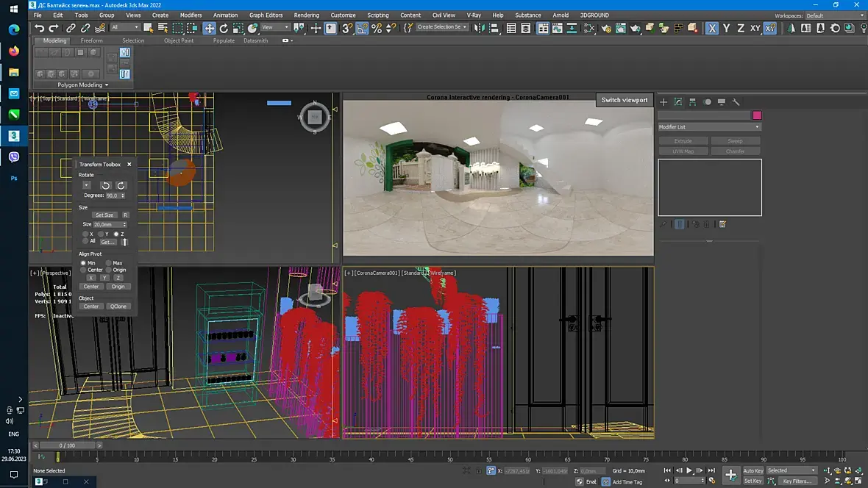This screenshot has height=488, width=868.
Task: Expand the Polygon Modeling panel
Action: (x=83, y=85)
